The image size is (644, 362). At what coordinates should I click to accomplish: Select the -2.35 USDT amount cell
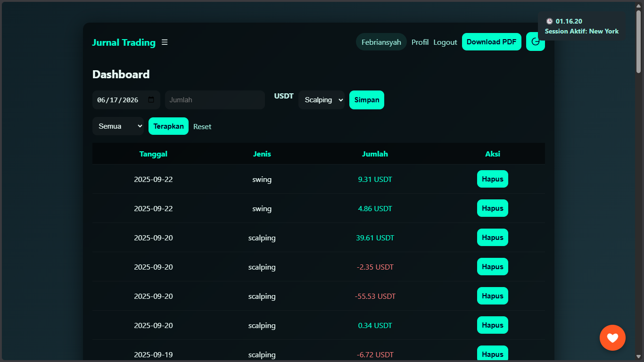[x=375, y=267]
